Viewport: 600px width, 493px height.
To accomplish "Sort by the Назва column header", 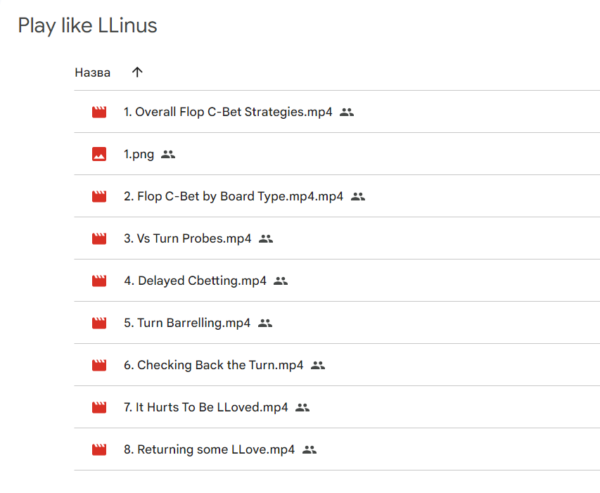I will tap(92, 72).
